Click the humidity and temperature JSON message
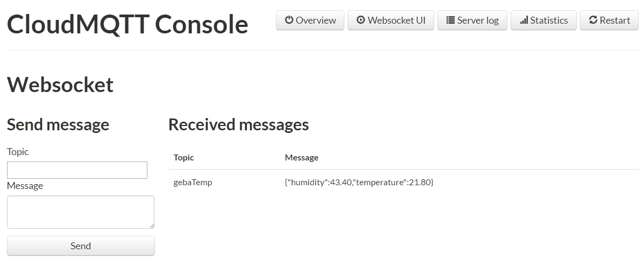The height and width of the screenshot is (280, 644). [359, 183]
